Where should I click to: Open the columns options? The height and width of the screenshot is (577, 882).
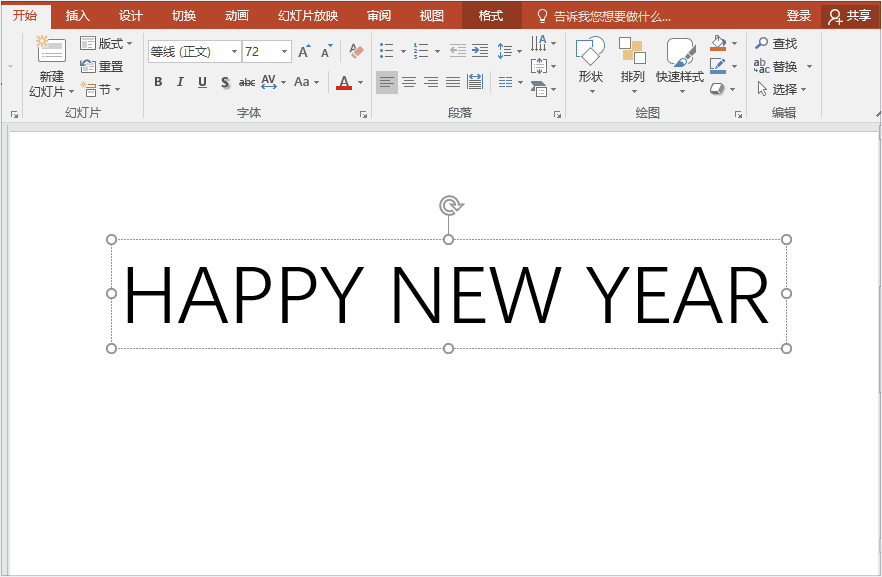point(510,82)
